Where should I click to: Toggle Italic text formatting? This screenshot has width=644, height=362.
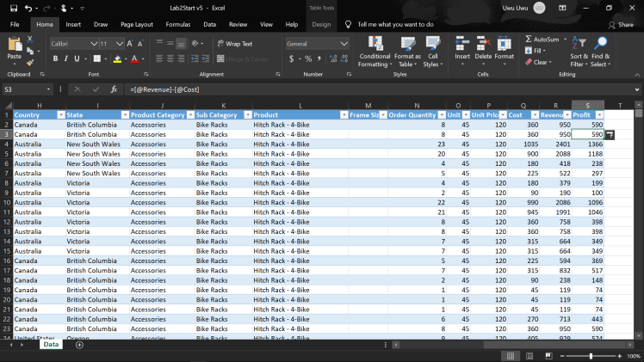66,58
